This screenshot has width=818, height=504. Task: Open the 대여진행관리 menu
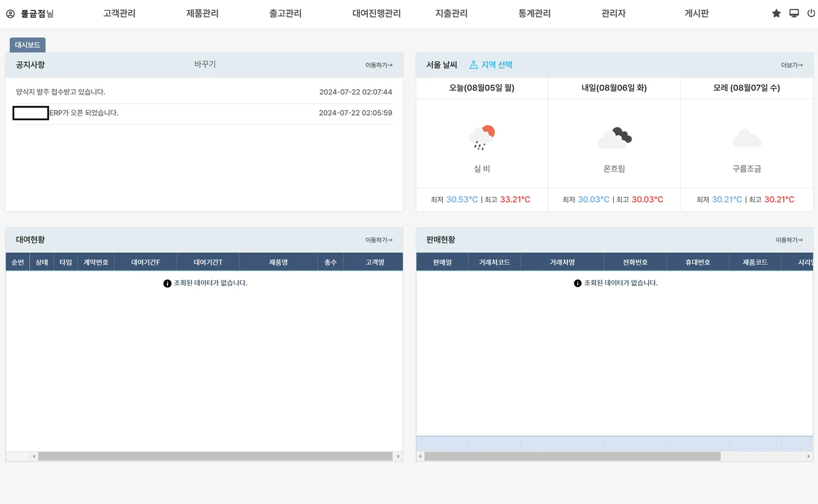376,13
